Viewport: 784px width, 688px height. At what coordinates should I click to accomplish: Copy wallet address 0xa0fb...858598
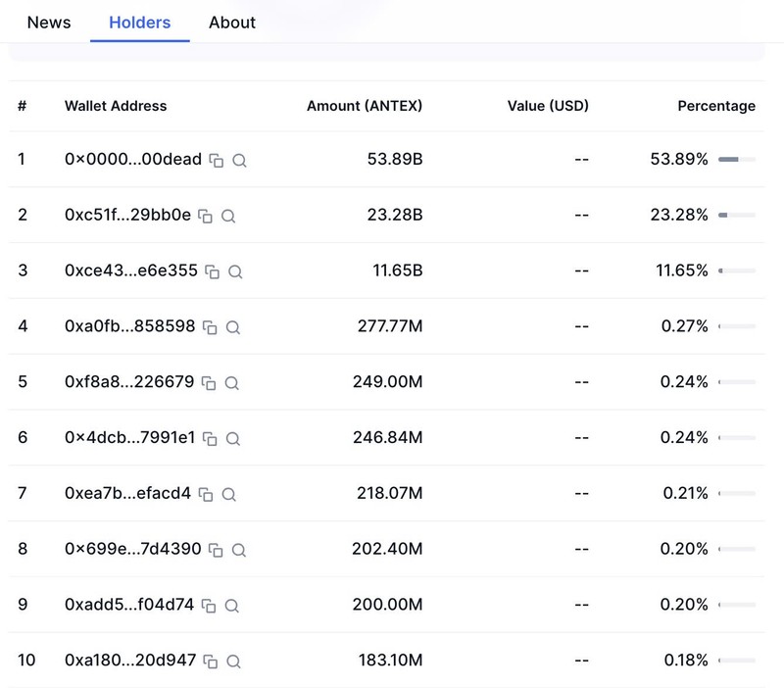[210, 327]
